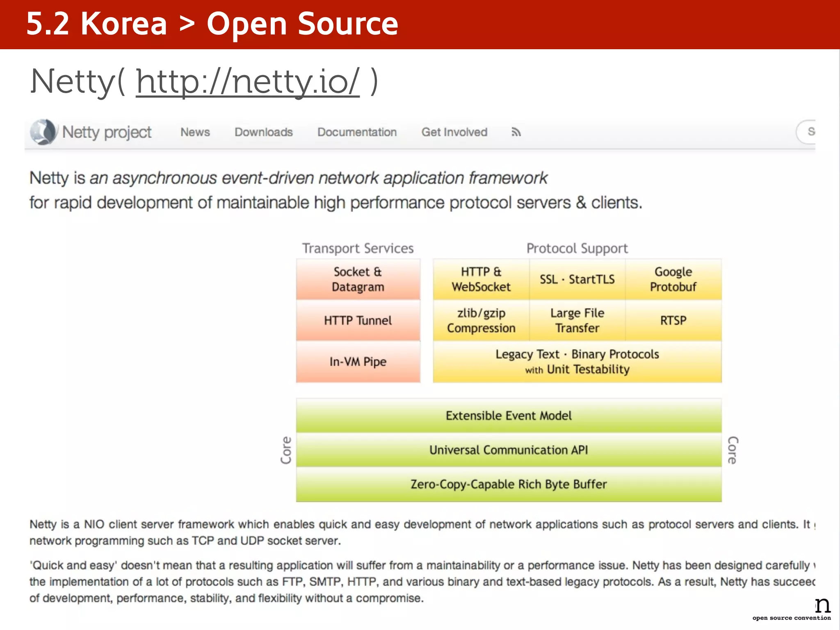Select the Google Protobuf block
Image resolution: width=840 pixels, height=630 pixels.
coord(673,279)
